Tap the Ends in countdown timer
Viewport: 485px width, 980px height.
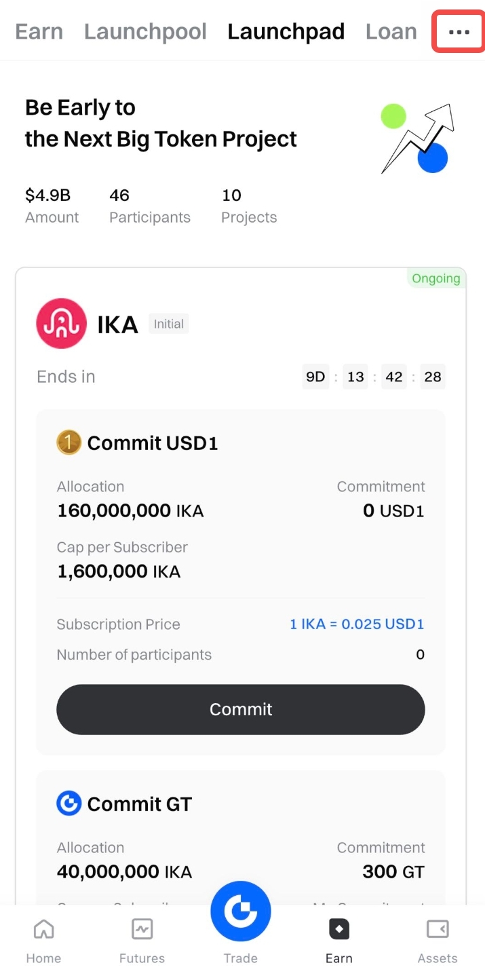(374, 377)
